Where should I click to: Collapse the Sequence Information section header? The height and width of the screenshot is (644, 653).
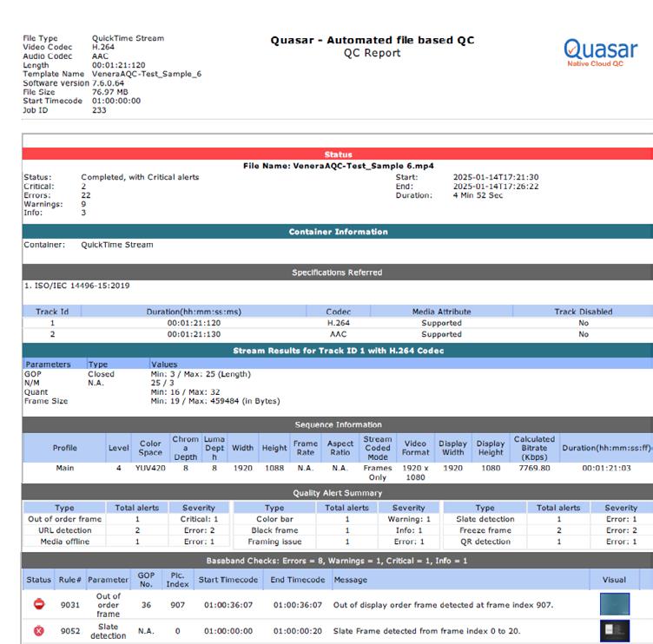pos(337,424)
